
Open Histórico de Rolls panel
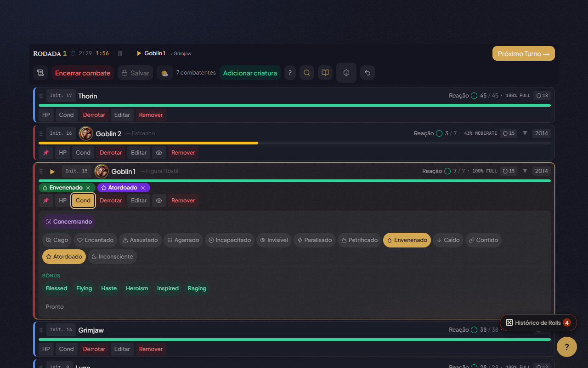(x=538, y=322)
